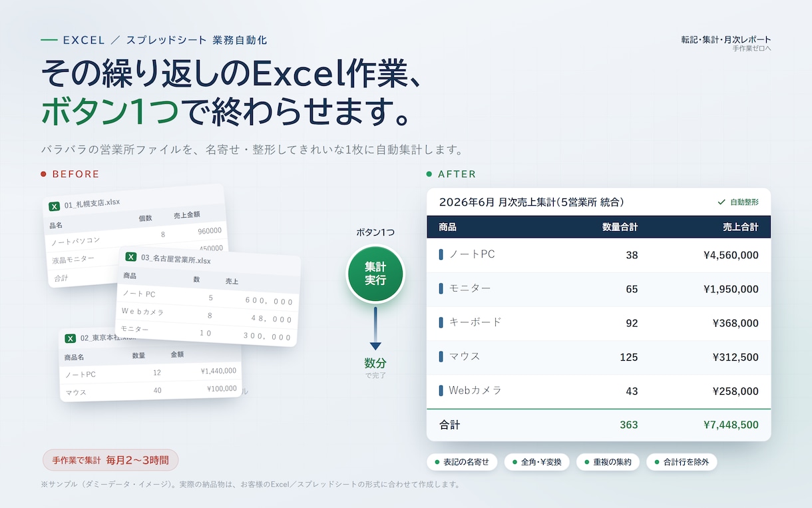Click the 商品 column header
The image size is (812, 508).
pyautogui.click(x=448, y=227)
